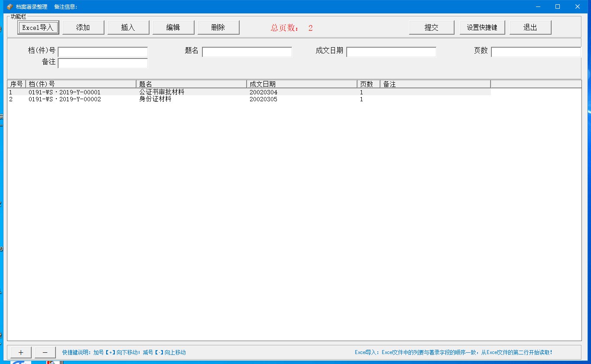This screenshot has height=364, width=591.
Task: Click date cell 20020304
Action: pyautogui.click(x=263, y=92)
